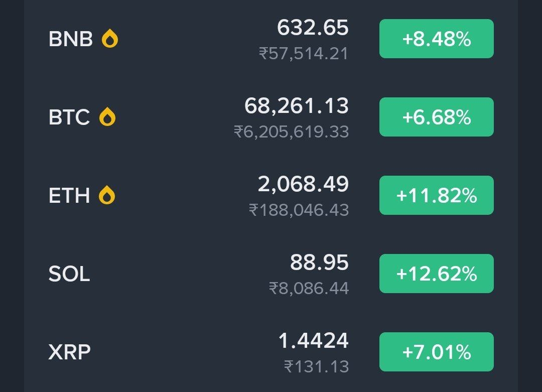Click the flame icon next to ETH
The height and width of the screenshot is (392, 542).
tap(107, 195)
